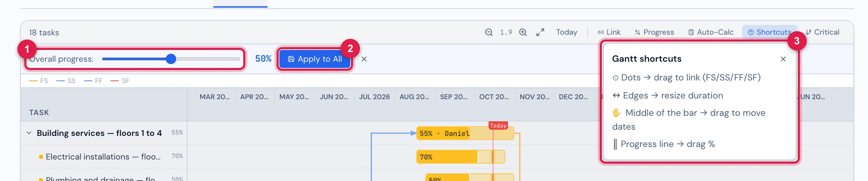Toggle Link mode in toolbar
Image resolution: width=868 pixels, height=181 pixels.
click(x=609, y=32)
